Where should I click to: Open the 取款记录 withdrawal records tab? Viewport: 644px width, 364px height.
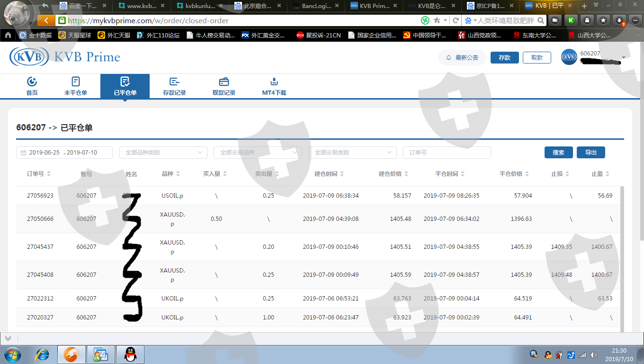[x=224, y=86]
